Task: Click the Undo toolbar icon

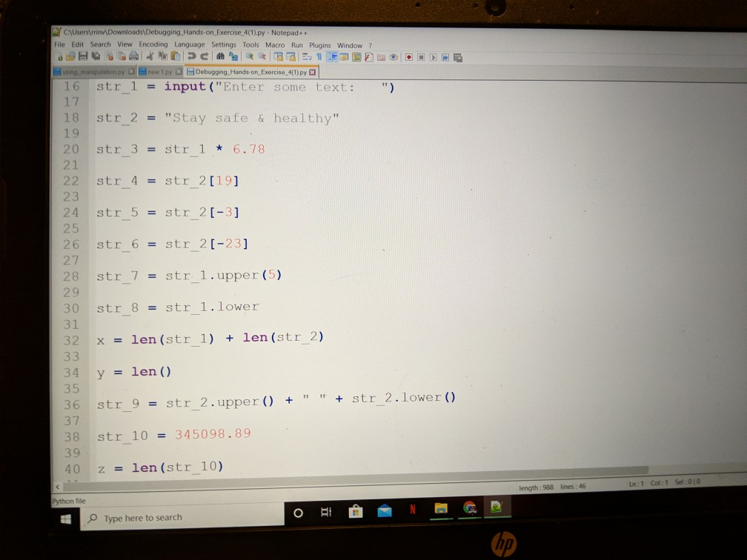Action: 190,59
